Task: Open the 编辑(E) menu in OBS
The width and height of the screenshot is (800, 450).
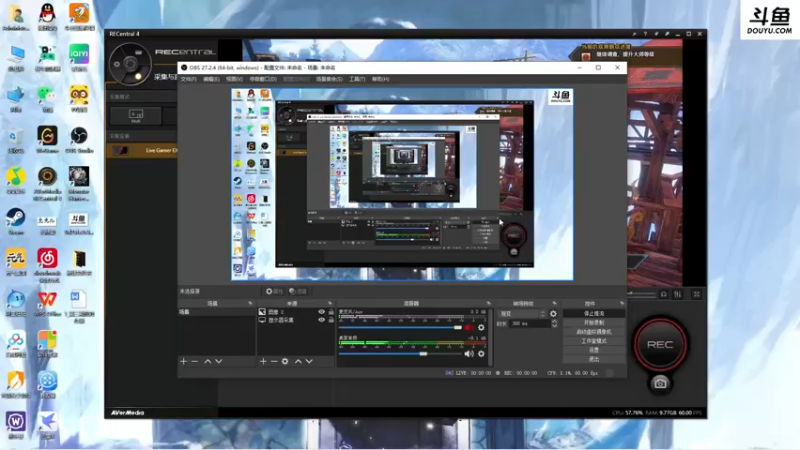Action: [211, 79]
